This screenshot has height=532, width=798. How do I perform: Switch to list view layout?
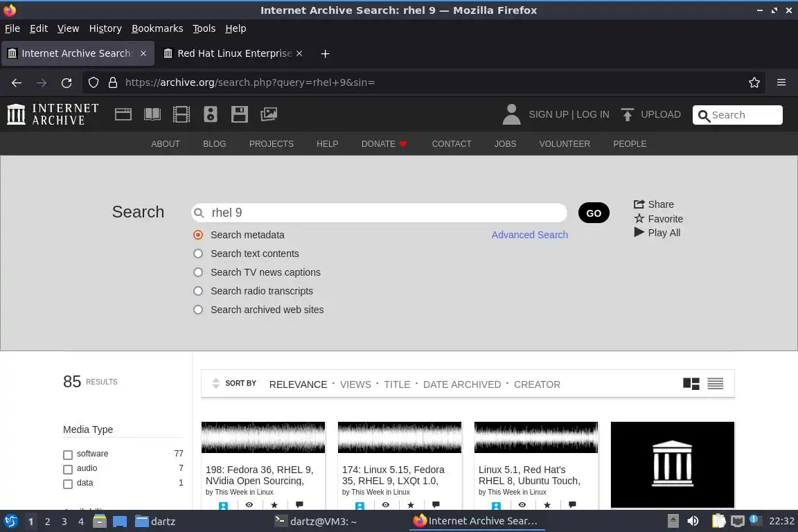coord(715,384)
